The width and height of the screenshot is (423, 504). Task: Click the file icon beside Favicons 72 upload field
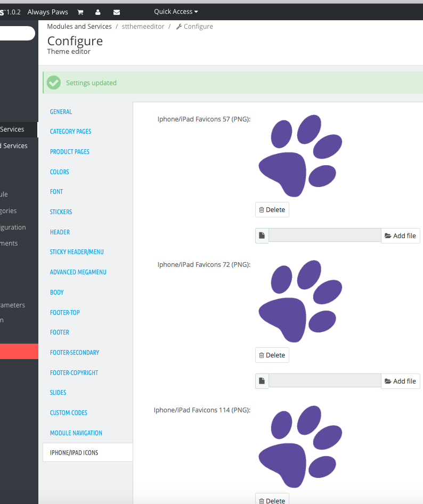click(x=262, y=381)
